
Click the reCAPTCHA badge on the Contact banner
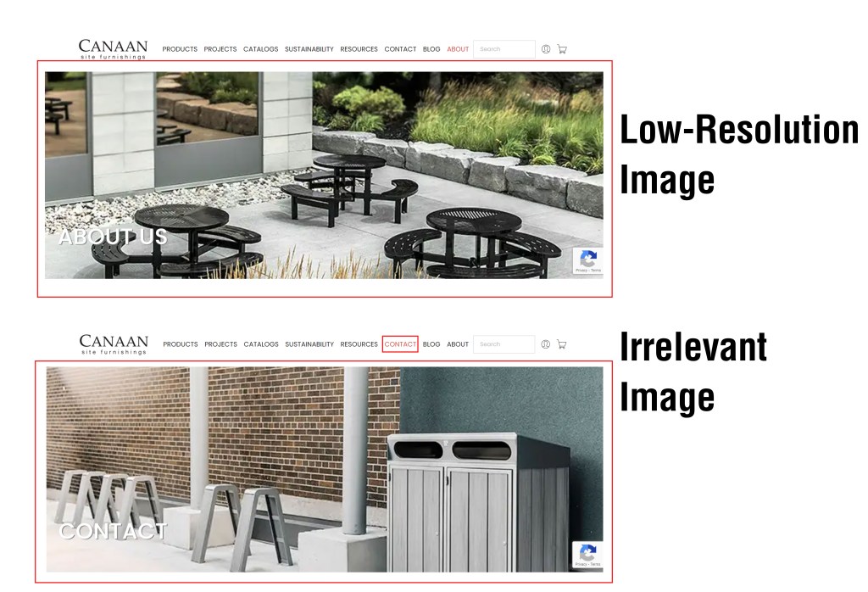[x=587, y=555]
